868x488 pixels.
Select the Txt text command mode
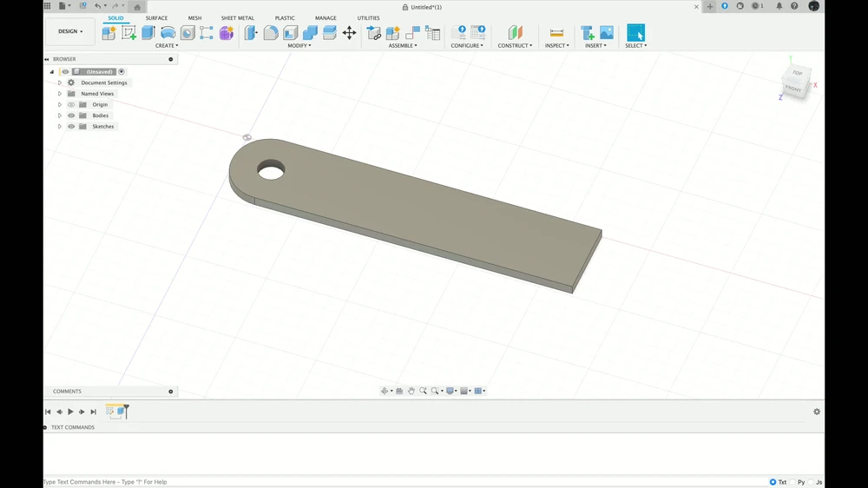[x=773, y=482]
